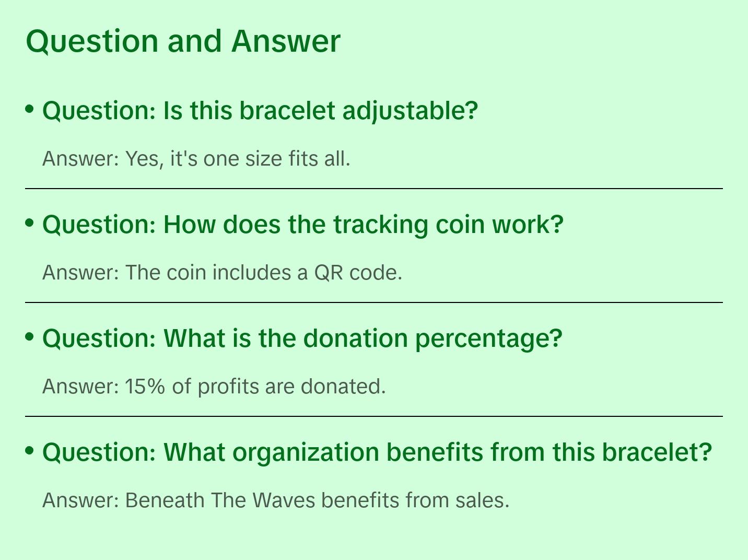Click the words "Beneath The Waves" in the last answer
Viewport: 748px width, 560px height.
click(220, 500)
